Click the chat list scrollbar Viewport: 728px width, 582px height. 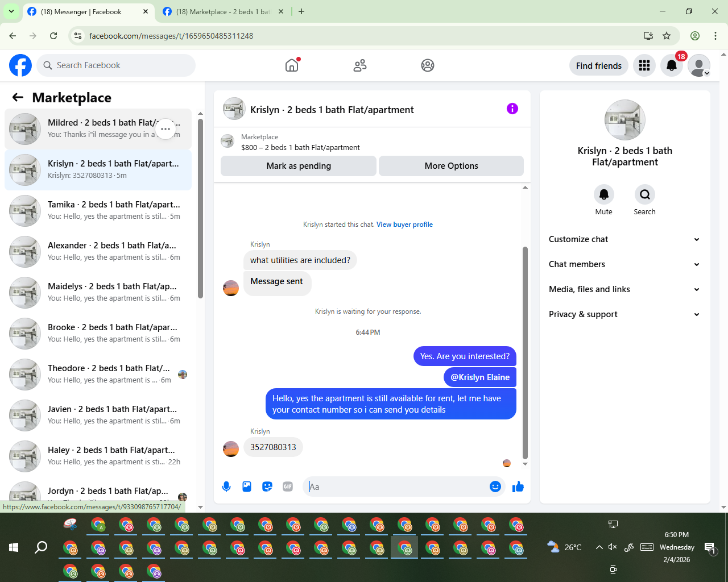point(200,208)
